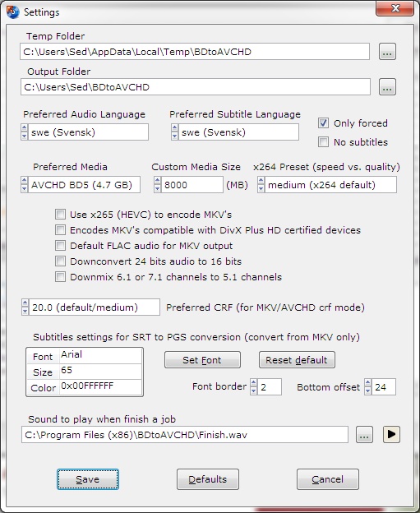Viewport: 420px width, 513px height.
Task: Click the BDtoAVCHD app icon in title bar
Action: pos(13,12)
